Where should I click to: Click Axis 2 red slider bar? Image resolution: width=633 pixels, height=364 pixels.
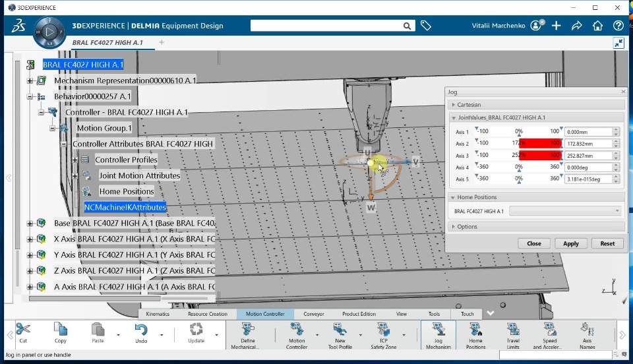[x=540, y=143]
